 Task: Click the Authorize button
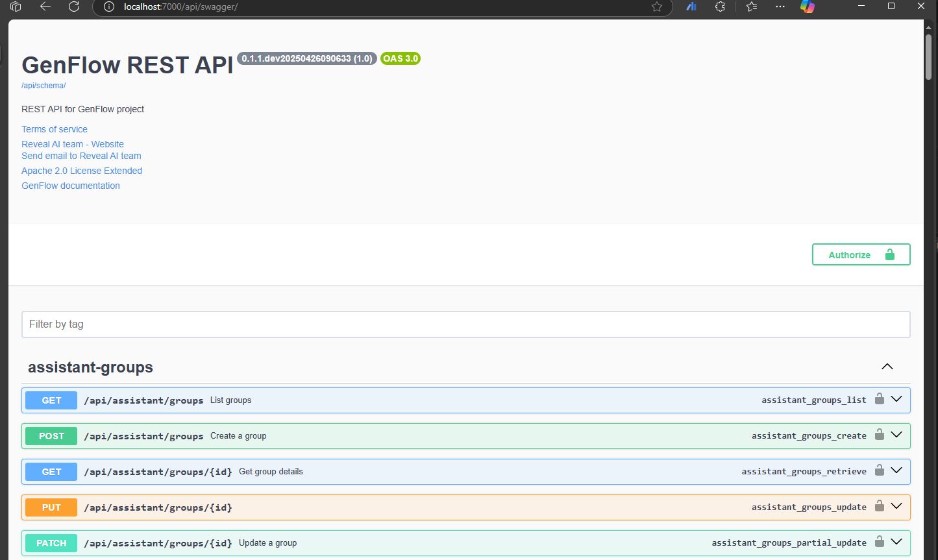861,254
